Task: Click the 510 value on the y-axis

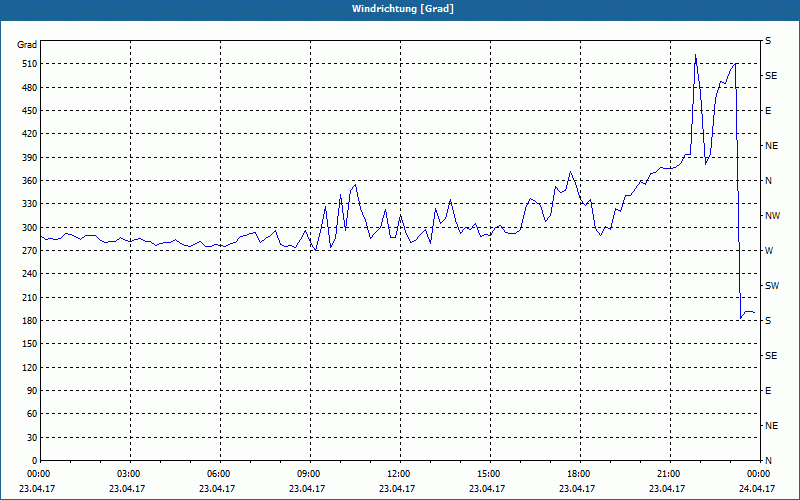Action: point(29,64)
